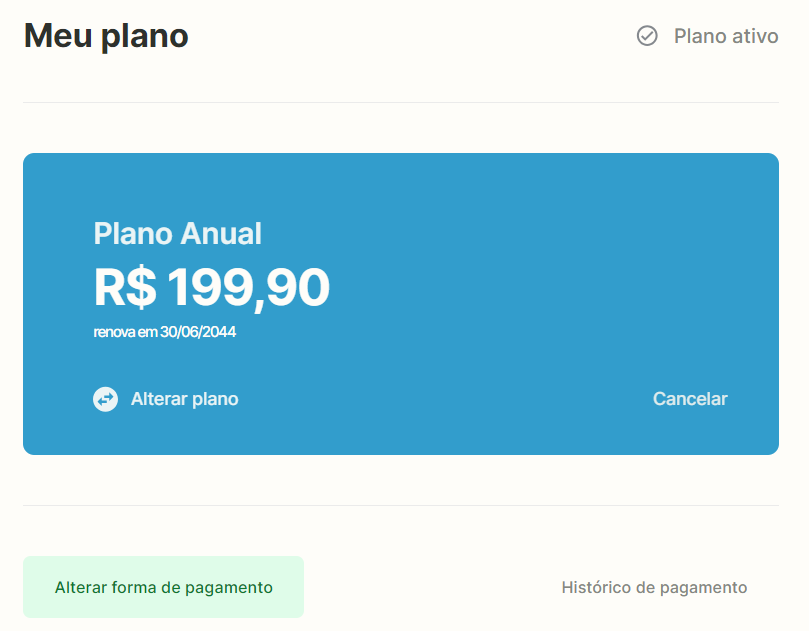Click the renova em 30/06/2044 renewal text
The image size is (809, 631).
[x=165, y=331]
